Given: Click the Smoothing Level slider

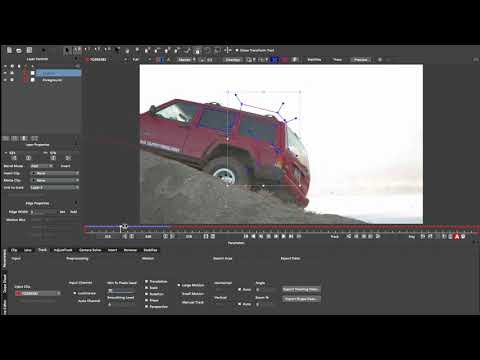Looking at the screenshot, I should point(122,305).
